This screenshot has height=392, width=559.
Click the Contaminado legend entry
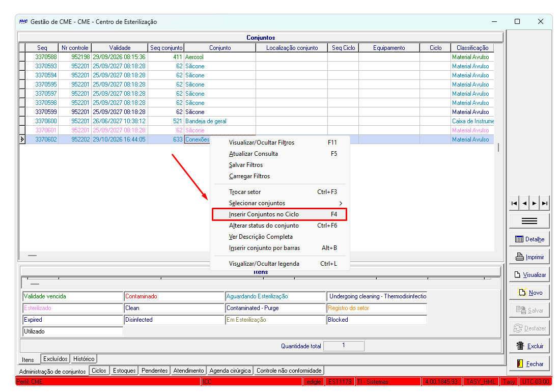coord(174,296)
